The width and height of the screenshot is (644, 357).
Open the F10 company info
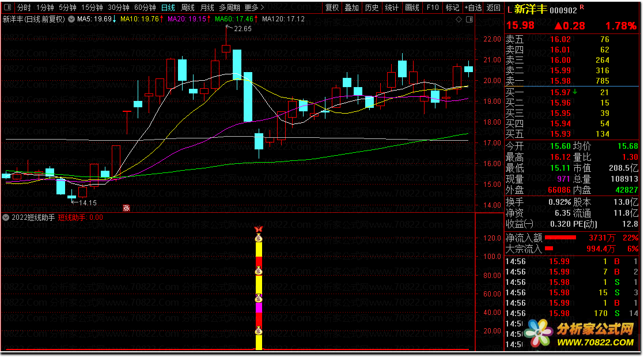tap(433, 7)
